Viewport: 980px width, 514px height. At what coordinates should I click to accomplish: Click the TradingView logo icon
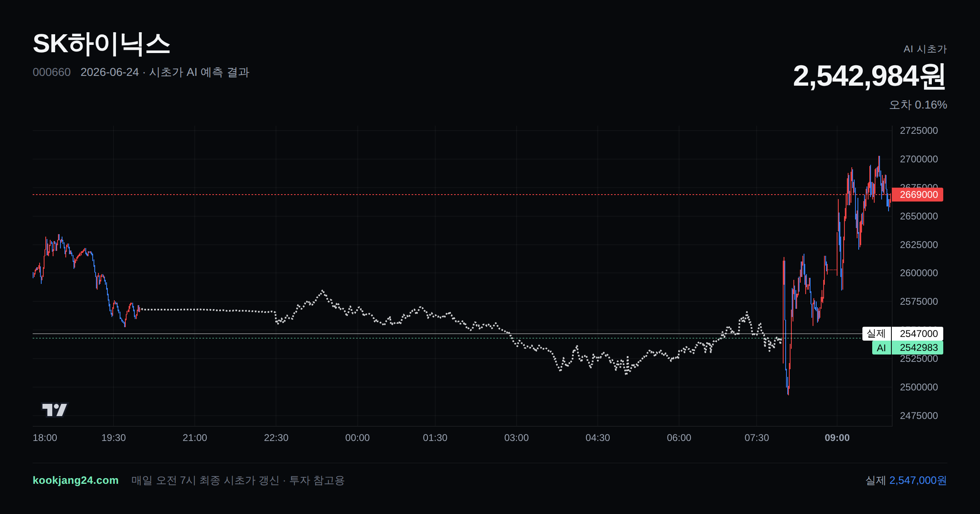point(54,410)
